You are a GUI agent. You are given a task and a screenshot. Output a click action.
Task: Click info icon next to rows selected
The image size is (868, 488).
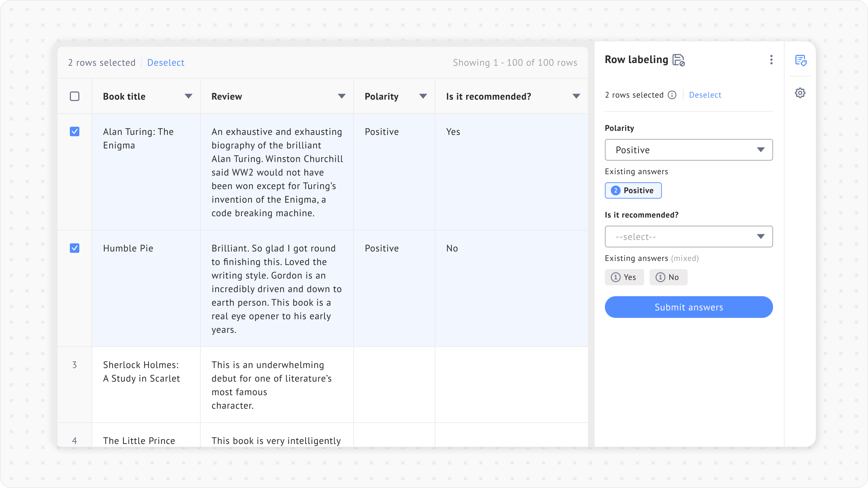[x=672, y=95]
